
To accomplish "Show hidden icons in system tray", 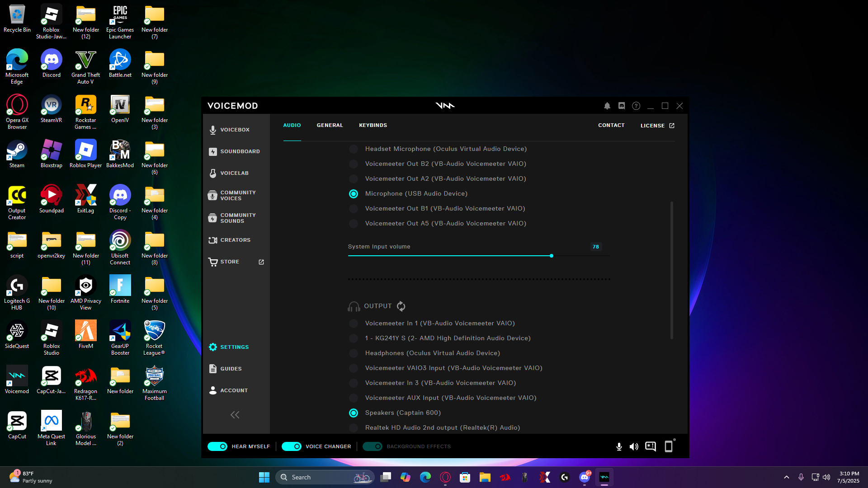I will (787, 477).
